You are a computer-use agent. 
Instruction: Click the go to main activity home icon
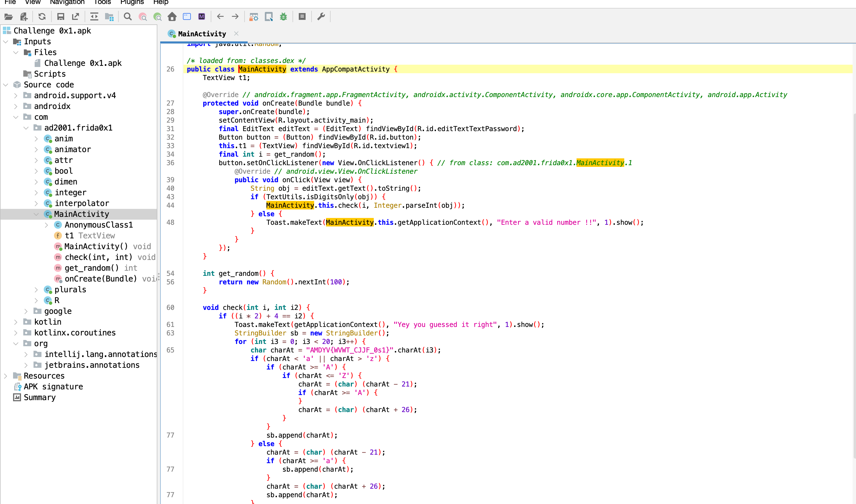[172, 17]
